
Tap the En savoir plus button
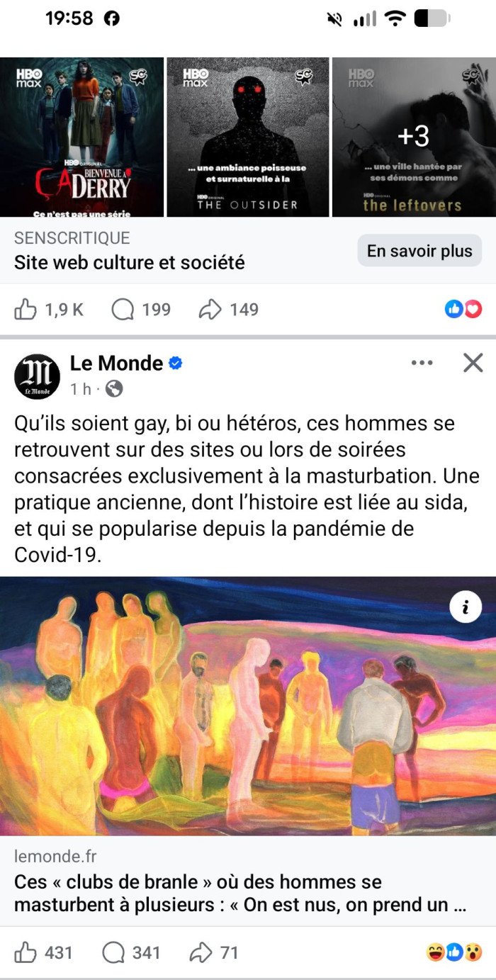419,251
